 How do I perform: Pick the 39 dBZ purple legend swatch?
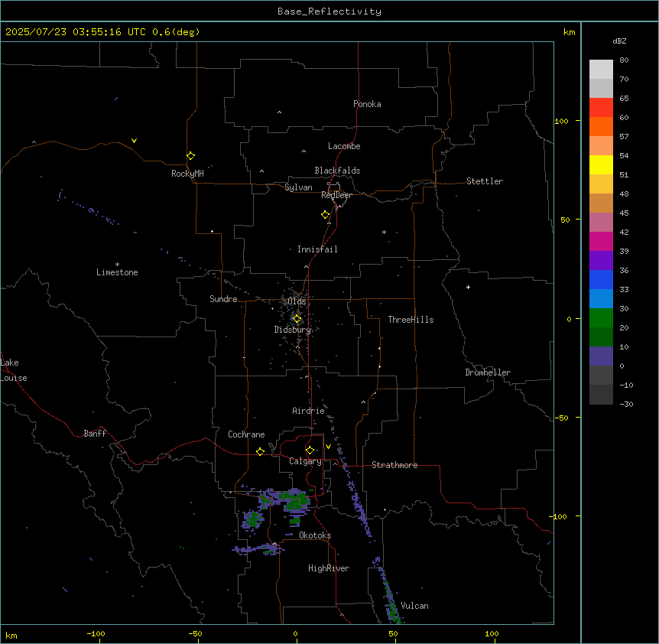click(x=601, y=260)
